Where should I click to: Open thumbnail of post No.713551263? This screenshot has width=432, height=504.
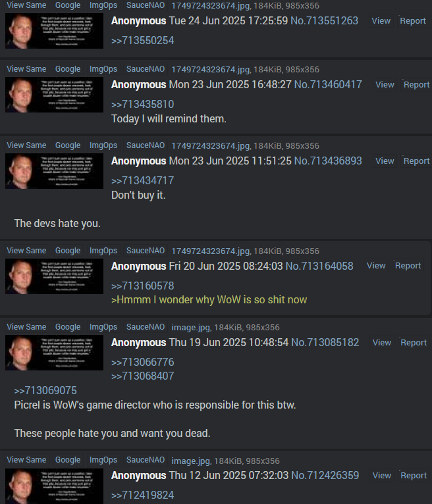click(54, 31)
